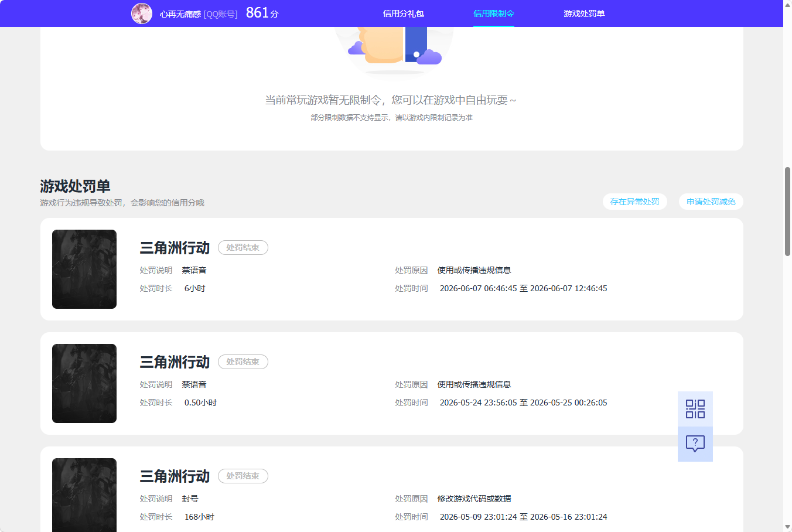This screenshot has height=532, width=792.
Task: Click 处罚结束 badge on the 0.50小时 penalty card
Action: (243, 362)
